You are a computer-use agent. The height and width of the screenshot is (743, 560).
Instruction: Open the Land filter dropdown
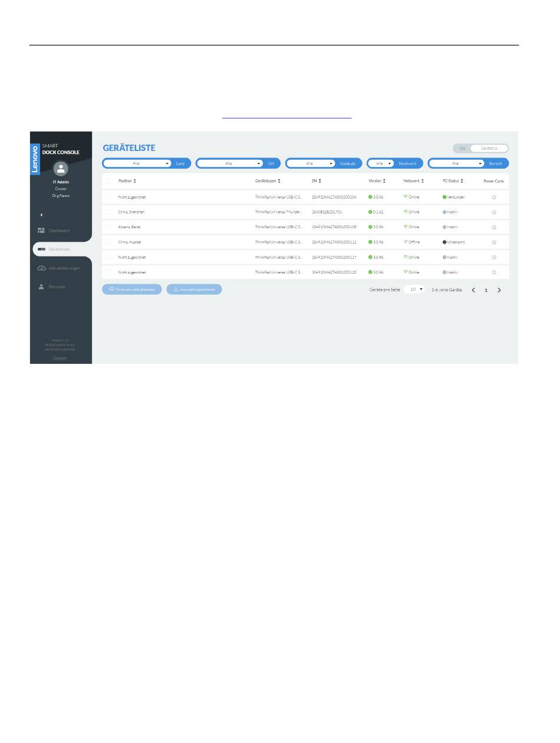pos(137,163)
